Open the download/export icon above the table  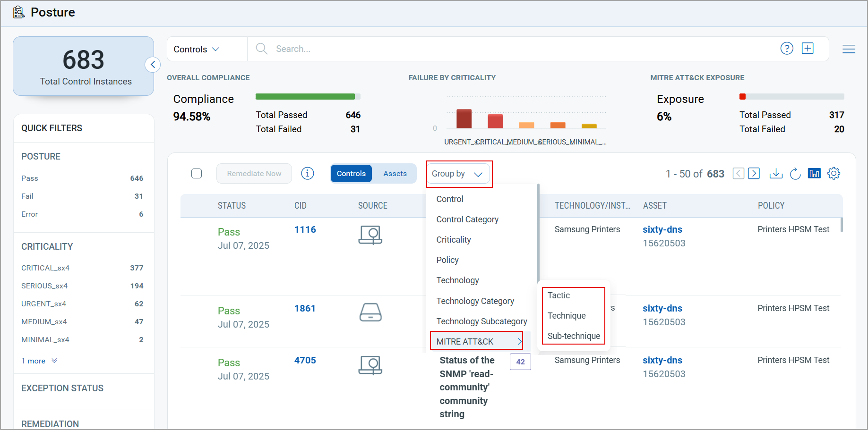pyautogui.click(x=776, y=173)
